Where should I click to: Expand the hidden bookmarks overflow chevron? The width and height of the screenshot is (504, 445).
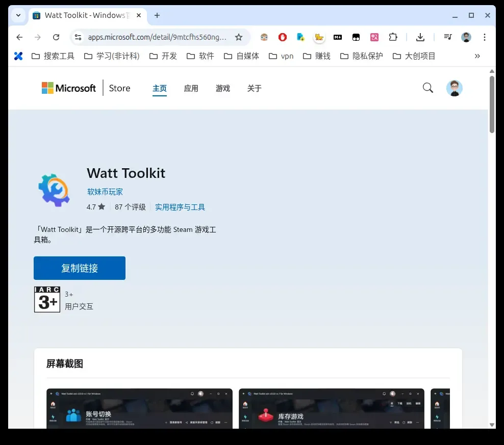(x=477, y=56)
